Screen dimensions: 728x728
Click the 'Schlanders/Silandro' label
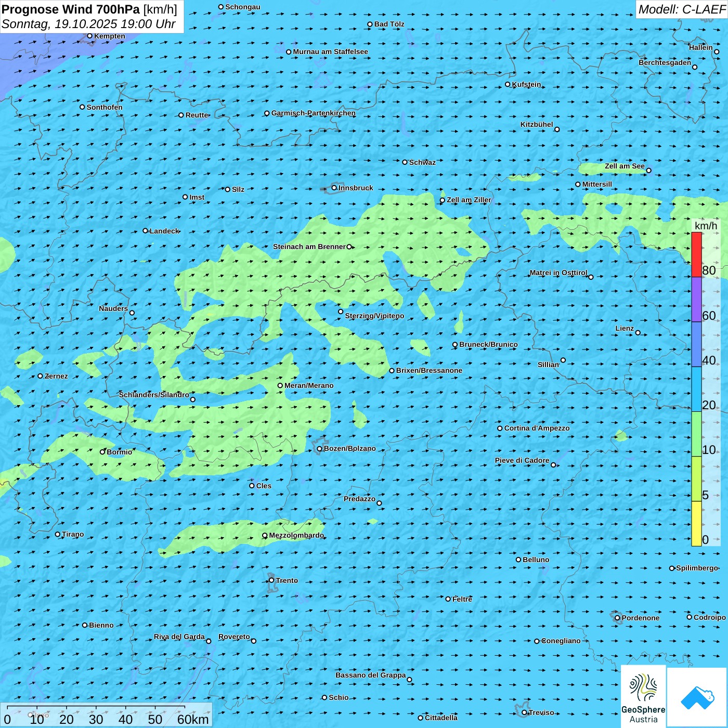(x=154, y=395)
